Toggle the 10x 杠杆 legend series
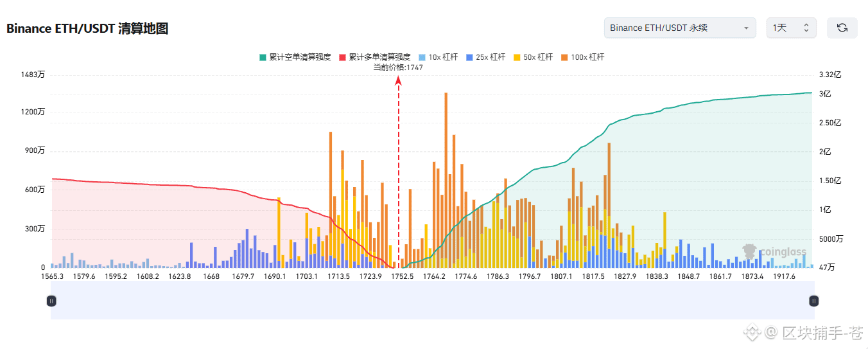The height and width of the screenshot is (349, 868). click(438, 57)
